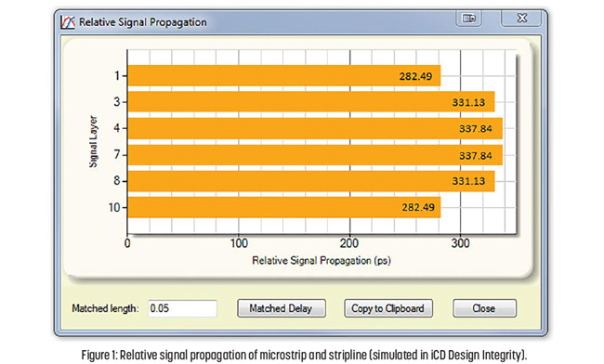Click the 0 tick label on the x-axis
The width and height of the screenshot is (604, 364).
(x=127, y=243)
